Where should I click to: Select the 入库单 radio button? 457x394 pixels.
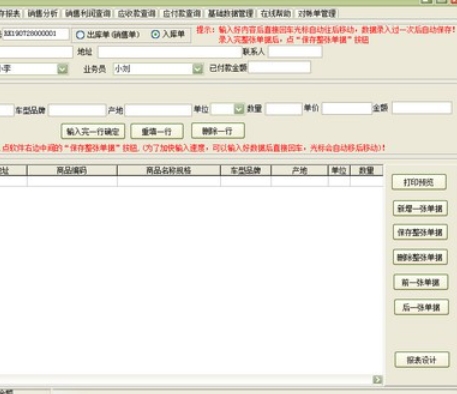point(155,34)
